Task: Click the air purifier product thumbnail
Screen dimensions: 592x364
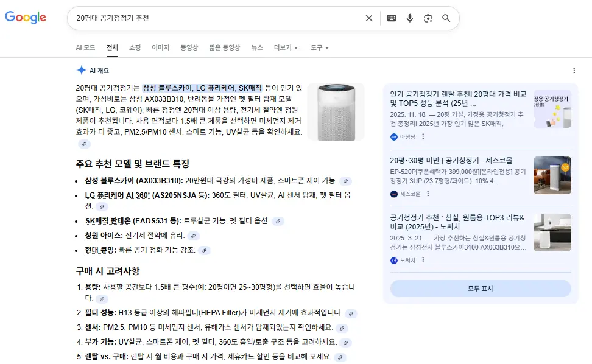Action: pos(336,112)
